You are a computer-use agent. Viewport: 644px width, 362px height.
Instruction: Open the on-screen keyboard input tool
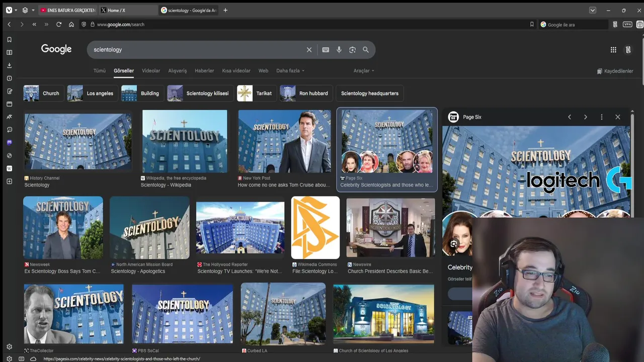point(326,50)
